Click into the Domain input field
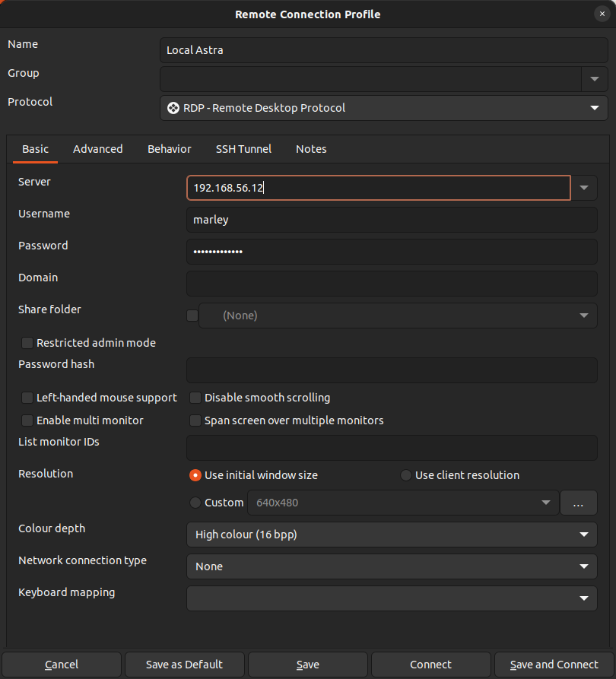Viewport: 616px width, 679px height. pos(392,284)
